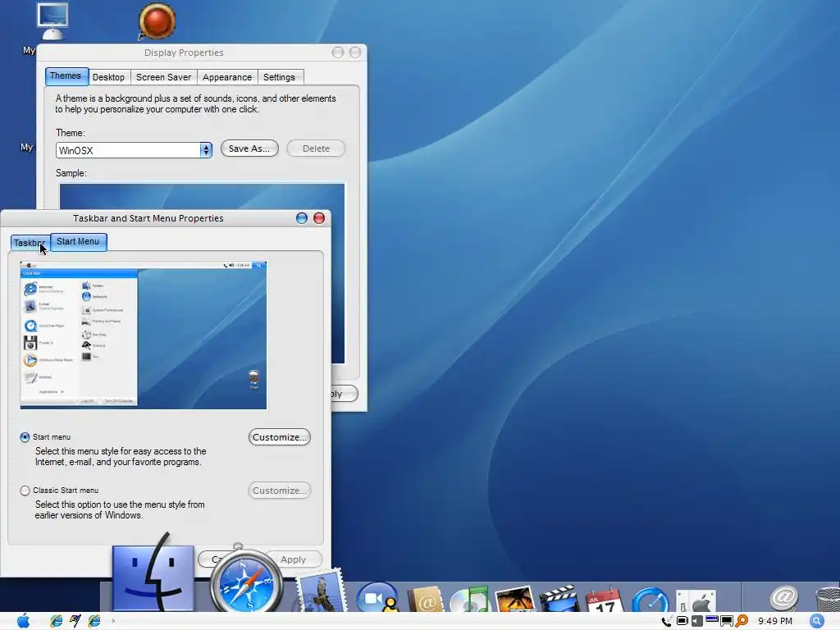Click the greyed Delete theme button
The height and width of the screenshot is (630, 840).
[316, 148]
